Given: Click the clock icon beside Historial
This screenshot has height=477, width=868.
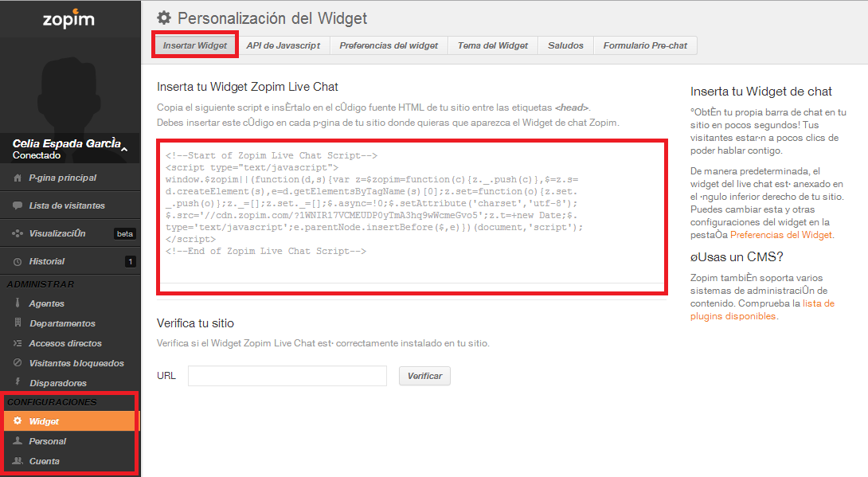Looking at the screenshot, I should click(18, 262).
